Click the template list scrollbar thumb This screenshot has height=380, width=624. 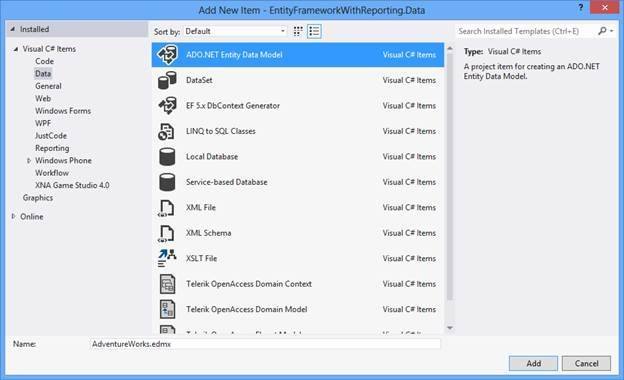450,177
